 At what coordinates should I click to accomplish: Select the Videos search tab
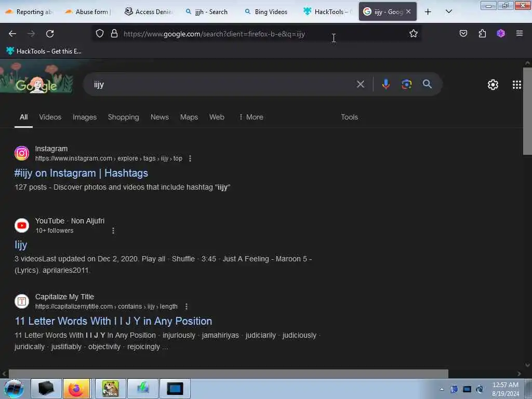pos(50,117)
